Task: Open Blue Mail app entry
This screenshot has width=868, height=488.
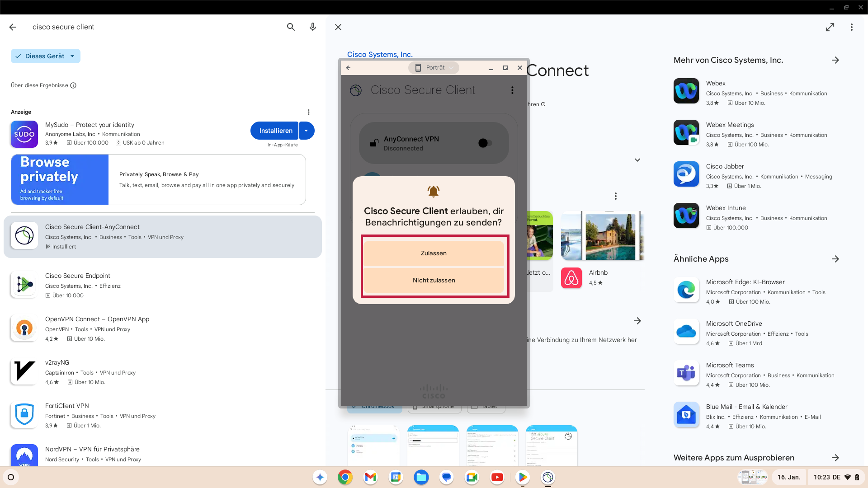Action: 757,416
